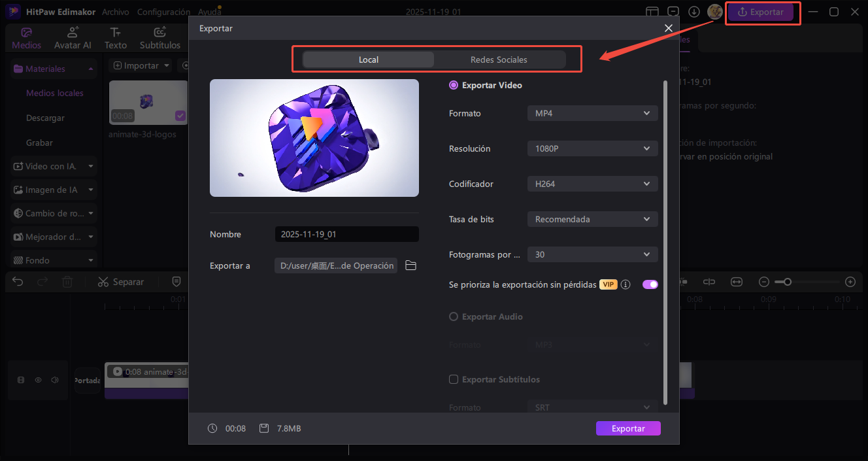The height and width of the screenshot is (461, 868).
Task: Open the Avatar AI tool
Action: (73, 33)
